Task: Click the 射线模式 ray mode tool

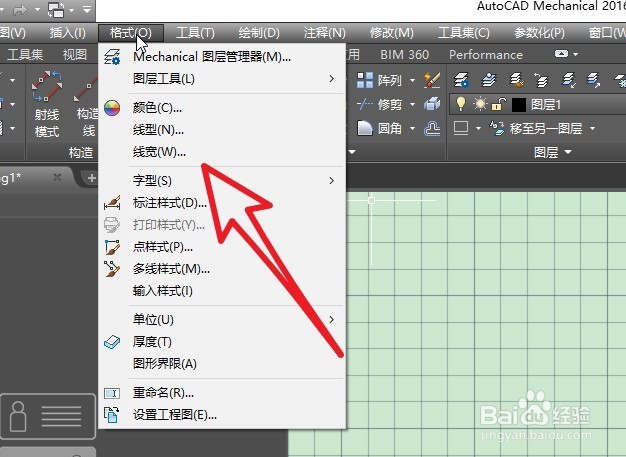Action: pyautogui.click(x=47, y=105)
